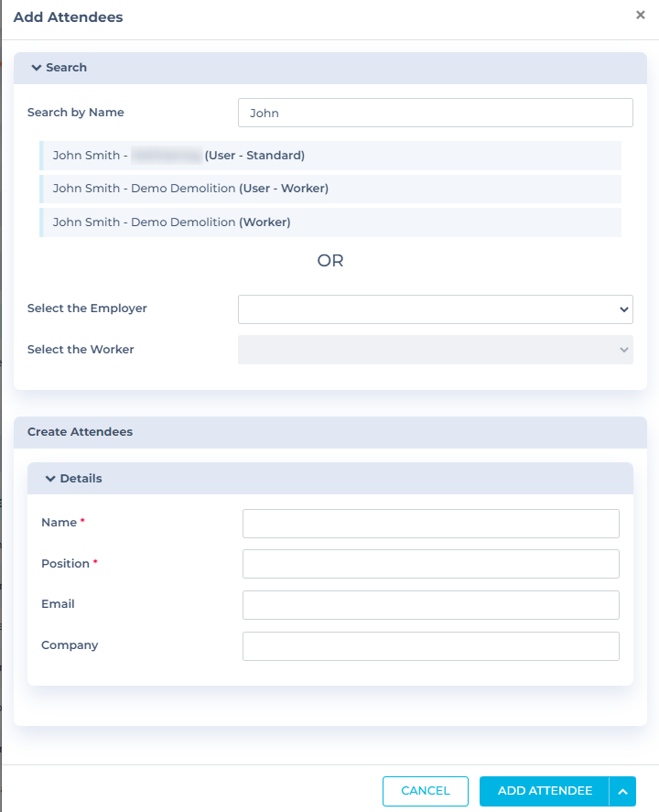659x812 pixels.
Task: Click the Company input field
Action: tap(430, 646)
